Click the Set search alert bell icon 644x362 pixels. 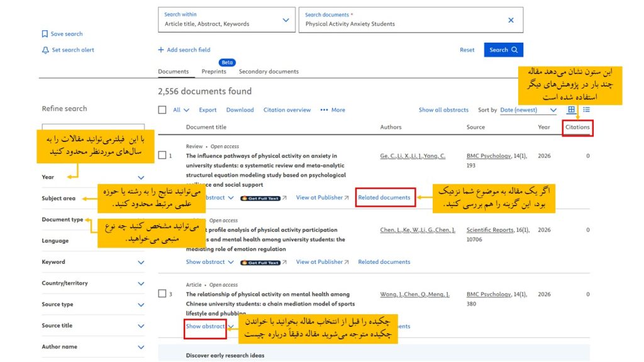pyautogui.click(x=45, y=50)
